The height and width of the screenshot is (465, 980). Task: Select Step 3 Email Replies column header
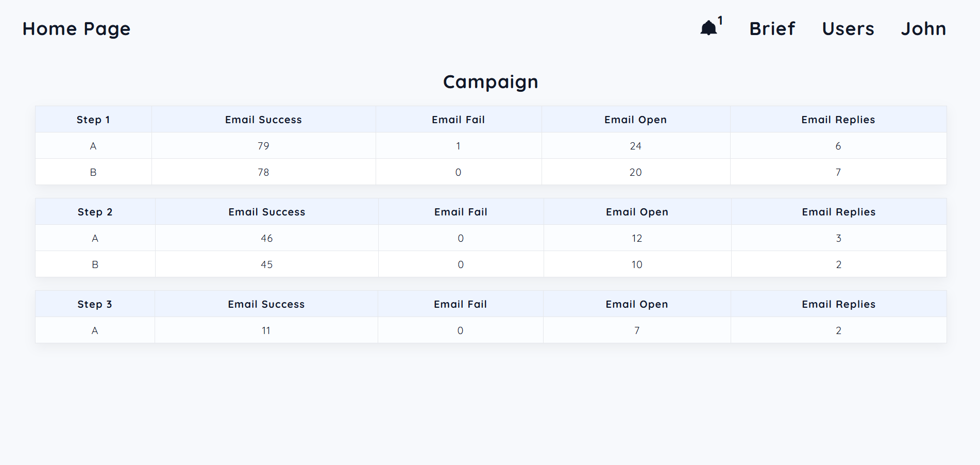(x=838, y=304)
